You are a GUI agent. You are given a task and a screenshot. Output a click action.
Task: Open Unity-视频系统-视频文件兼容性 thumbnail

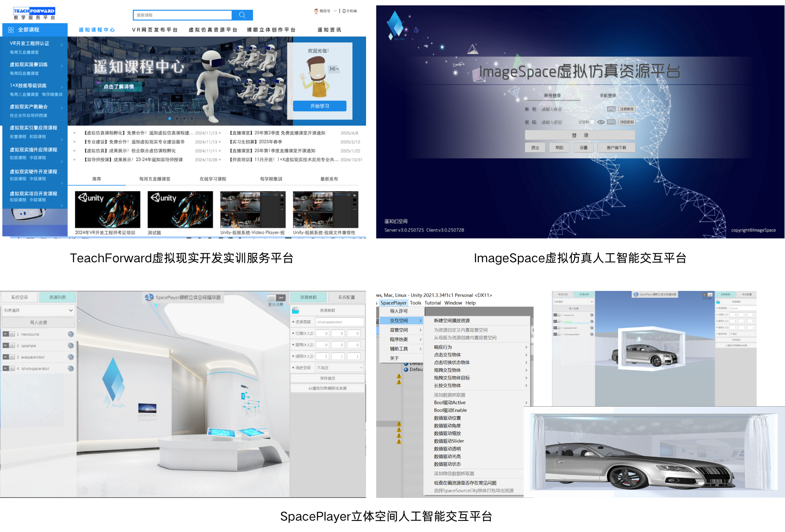326,209
